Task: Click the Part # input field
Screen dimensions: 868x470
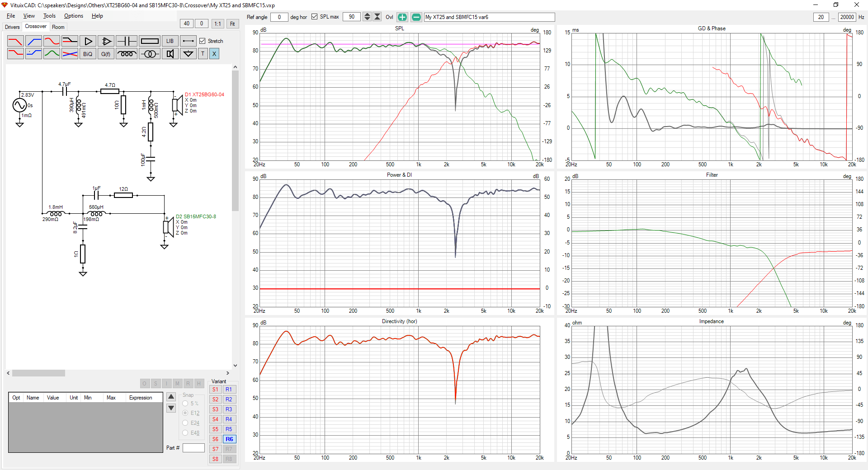Action: coord(193,448)
